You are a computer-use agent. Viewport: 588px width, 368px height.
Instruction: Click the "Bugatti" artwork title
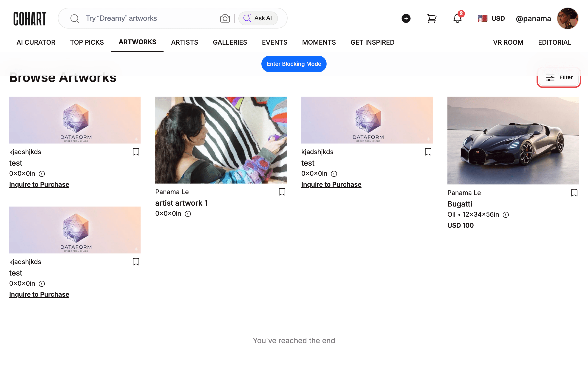(460, 204)
